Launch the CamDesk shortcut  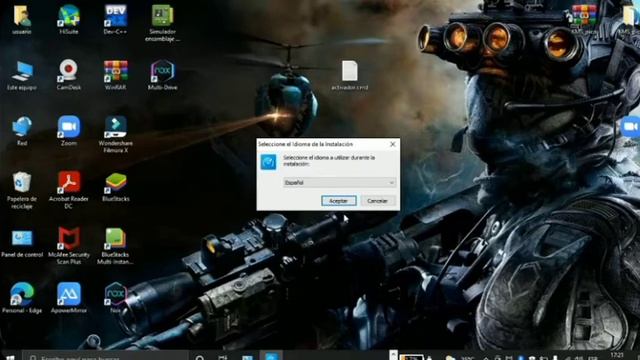pos(69,75)
